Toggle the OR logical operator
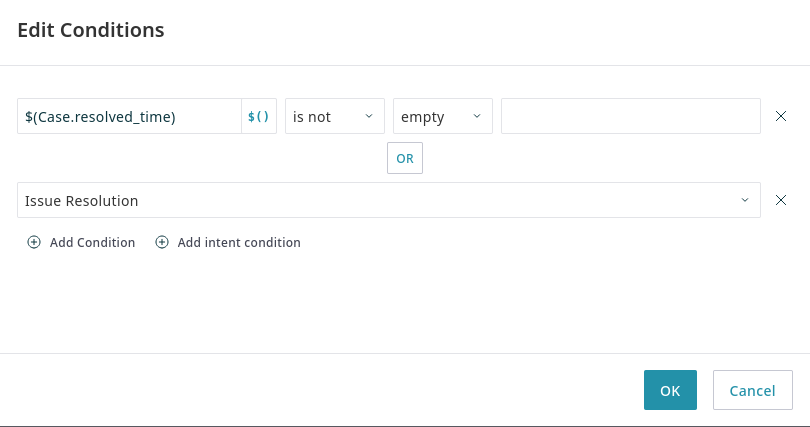This screenshot has width=810, height=427. tap(405, 158)
